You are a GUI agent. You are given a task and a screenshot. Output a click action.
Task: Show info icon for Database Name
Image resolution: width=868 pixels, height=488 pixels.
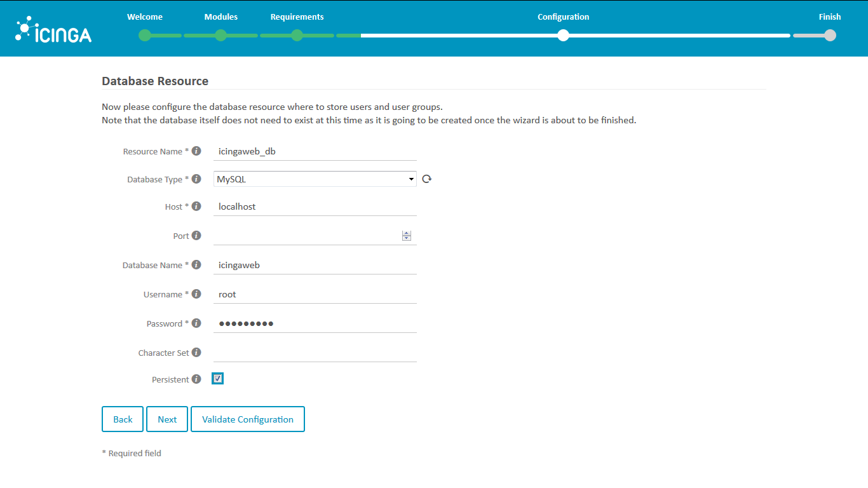[x=196, y=265]
